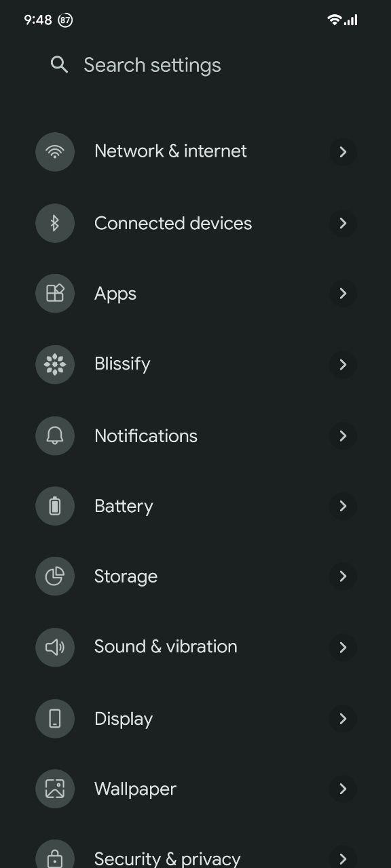Viewport: 391px width, 868px height.
Task: Expand Network & internet using its chevron
Action: (343, 152)
